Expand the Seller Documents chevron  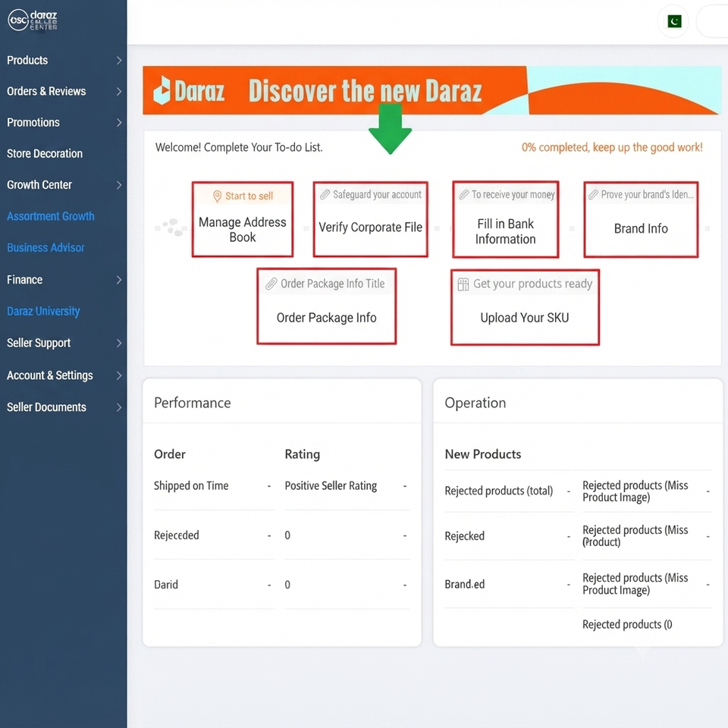point(119,407)
